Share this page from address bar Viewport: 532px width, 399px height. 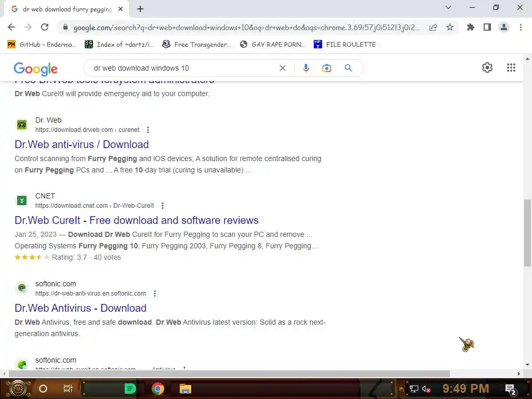tap(433, 28)
